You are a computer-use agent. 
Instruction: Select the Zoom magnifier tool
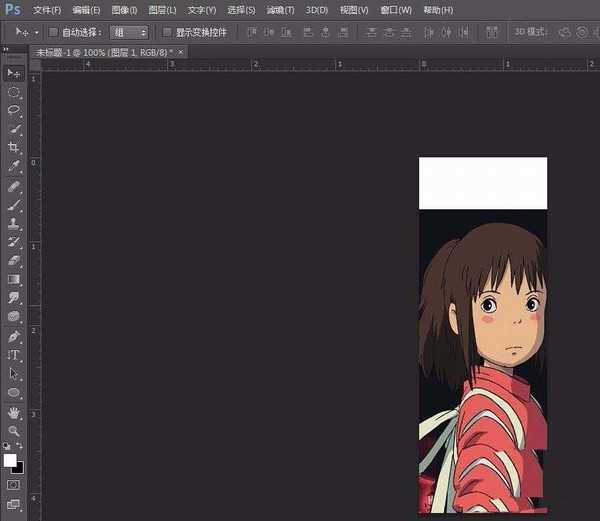[14, 431]
